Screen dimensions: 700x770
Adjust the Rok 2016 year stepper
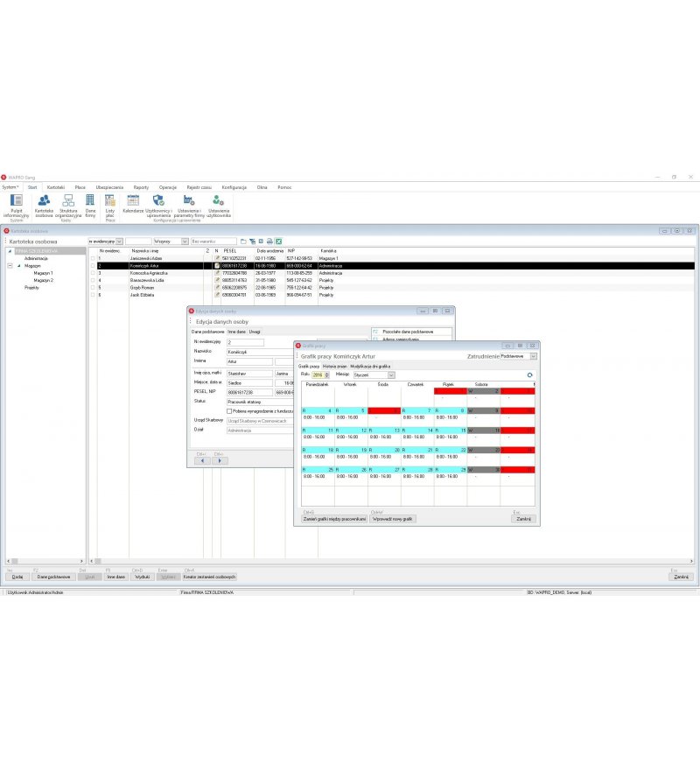coord(327,375)
